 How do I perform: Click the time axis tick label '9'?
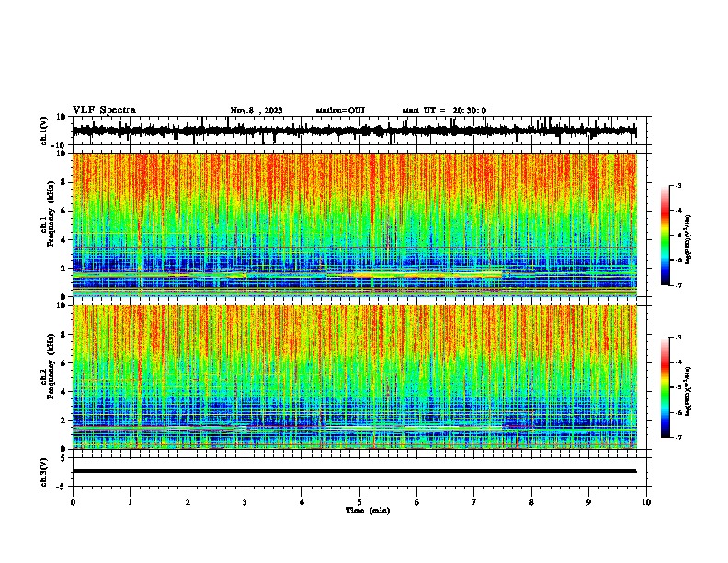point(588,502)
